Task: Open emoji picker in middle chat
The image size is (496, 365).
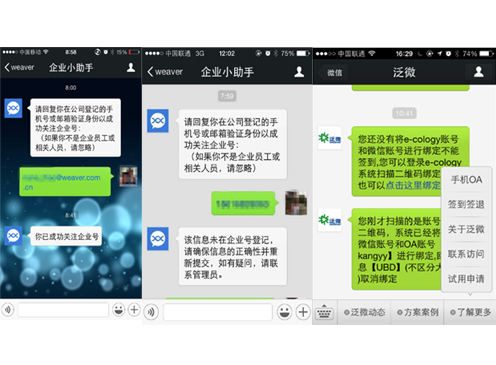Action: click(x=284, y=312)
